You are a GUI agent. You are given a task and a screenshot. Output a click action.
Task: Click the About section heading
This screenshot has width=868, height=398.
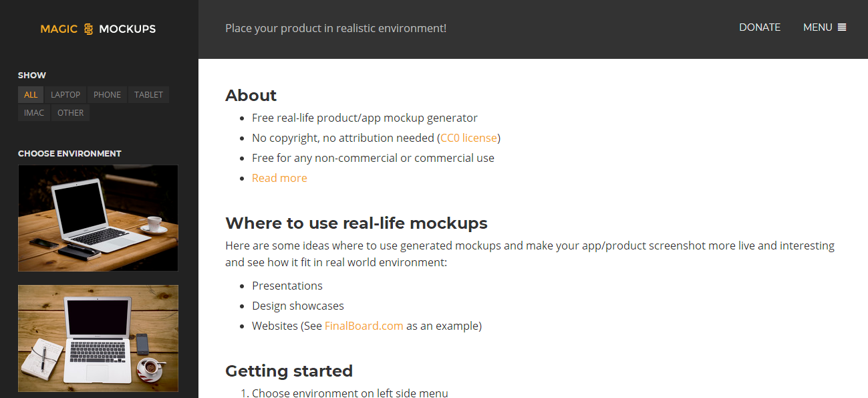[251, 96]
